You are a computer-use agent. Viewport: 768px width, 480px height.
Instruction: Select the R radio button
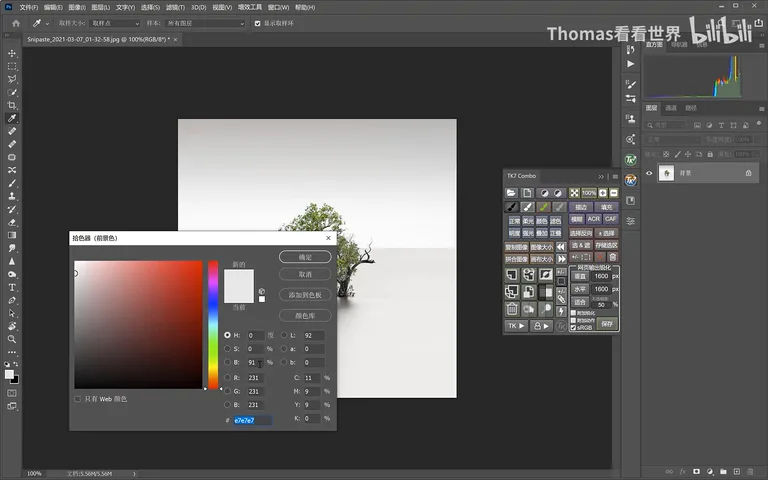click(227, 378)
